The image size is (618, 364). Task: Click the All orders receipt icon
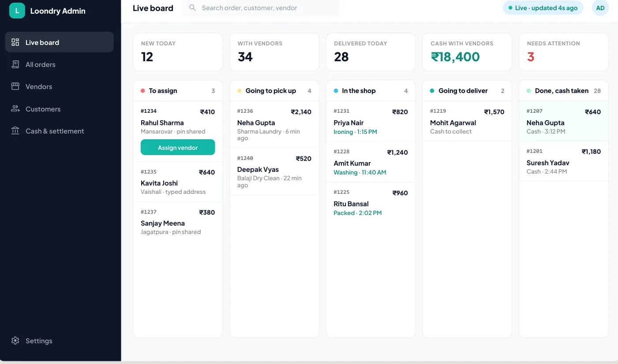pos(15,64)
